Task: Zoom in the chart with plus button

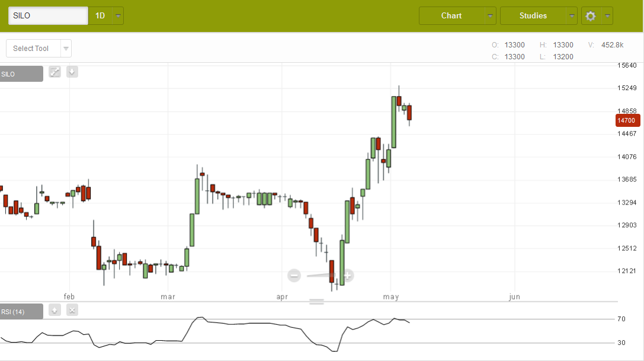Action: pos(348,275)
